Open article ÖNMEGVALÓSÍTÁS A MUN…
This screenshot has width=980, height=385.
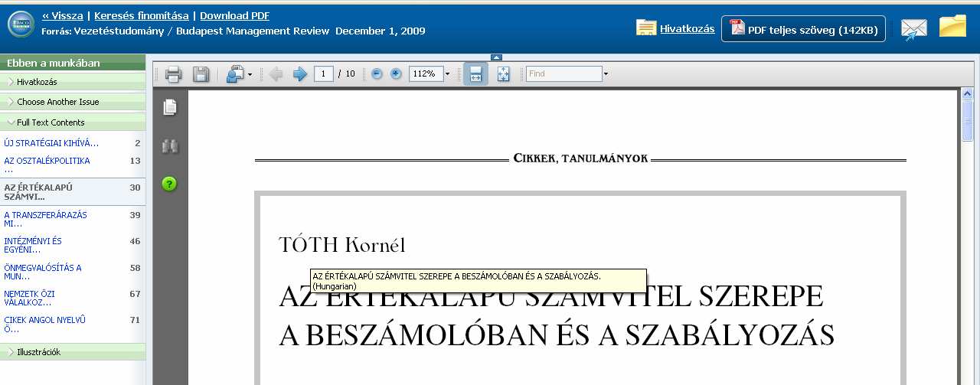(42, 272)
